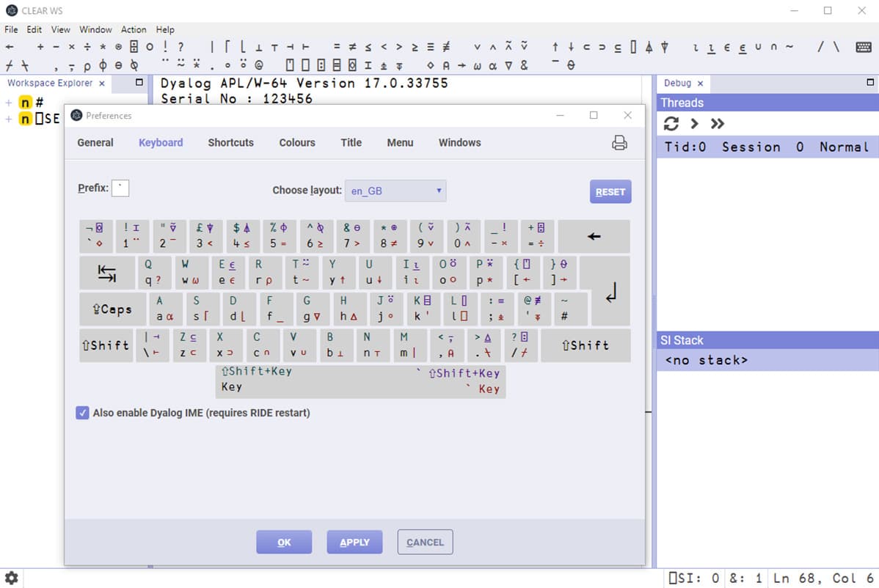Expand the # namespace tree node
This screenshot has width=879, height=588.
[8, 103]
